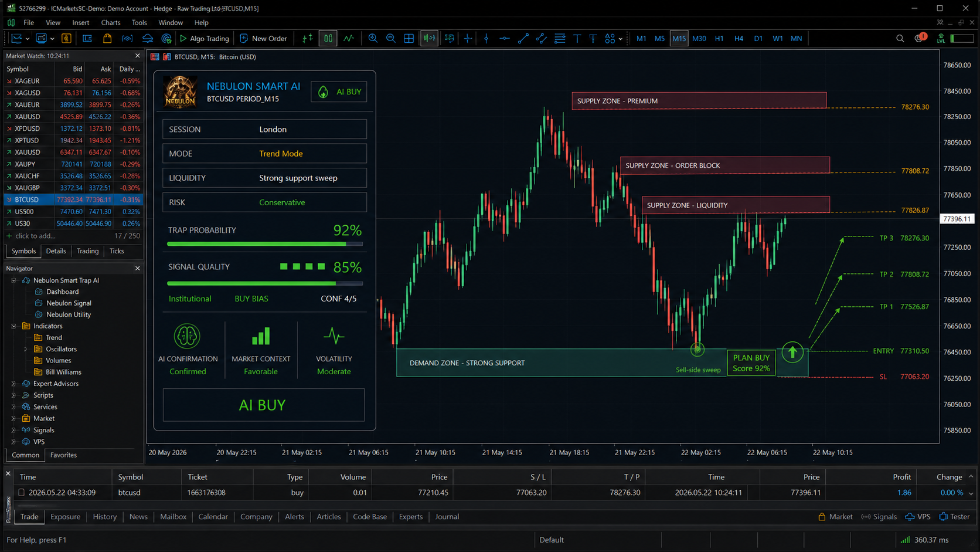Switch timeframe to H4

739,39
